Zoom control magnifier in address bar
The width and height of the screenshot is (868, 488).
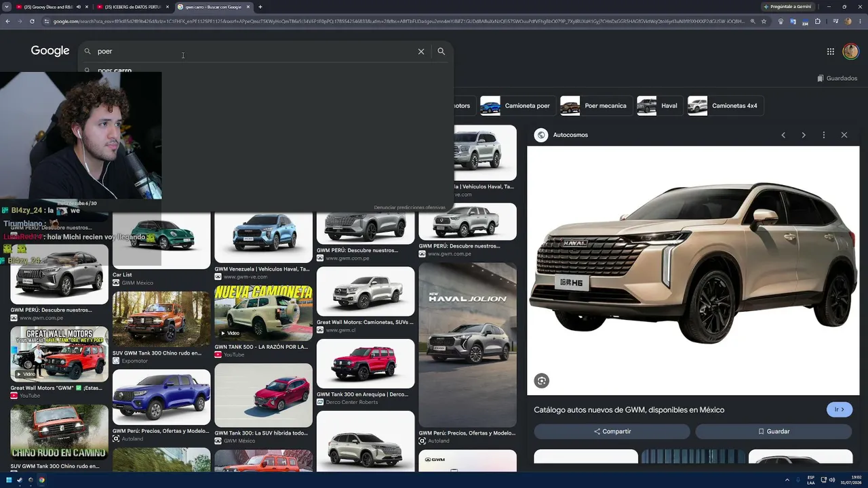(753, 21)
